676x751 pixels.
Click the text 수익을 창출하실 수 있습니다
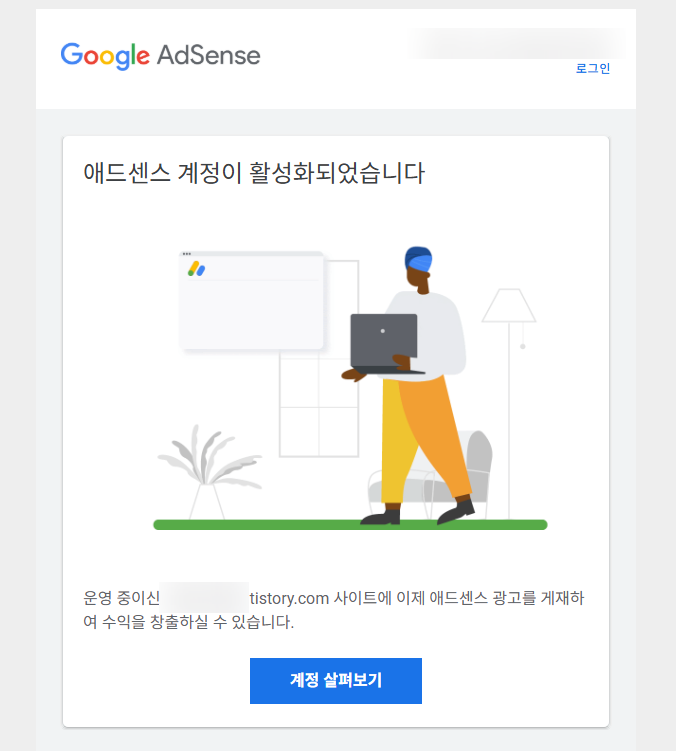[198, 622]
